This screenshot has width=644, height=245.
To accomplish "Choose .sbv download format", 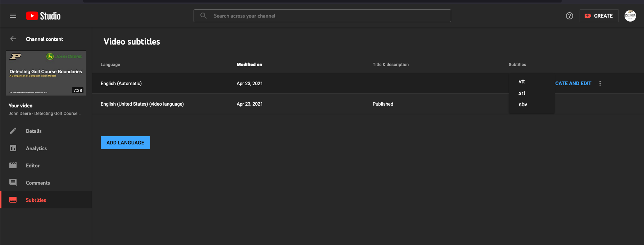I will 522,105.
